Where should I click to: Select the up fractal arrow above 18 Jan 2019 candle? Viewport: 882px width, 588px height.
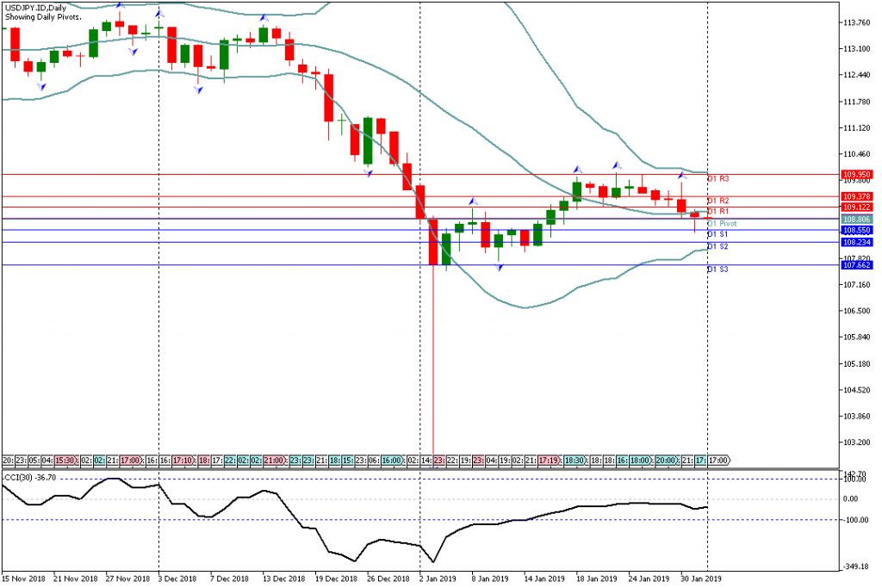577,170
